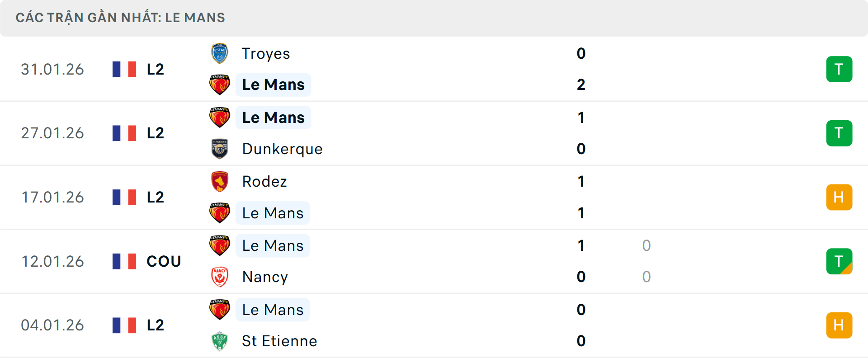Open the St Etienne team link

[x=279, y=341]
